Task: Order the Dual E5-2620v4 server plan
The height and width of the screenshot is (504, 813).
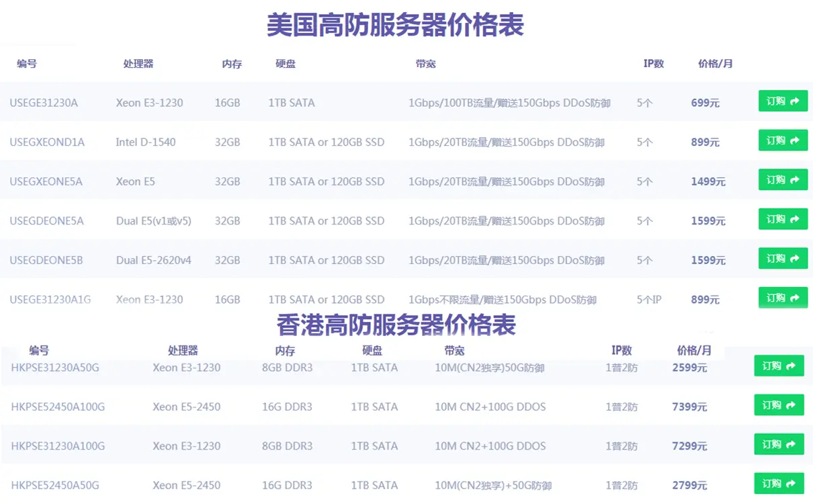Action: click(782, 258)
